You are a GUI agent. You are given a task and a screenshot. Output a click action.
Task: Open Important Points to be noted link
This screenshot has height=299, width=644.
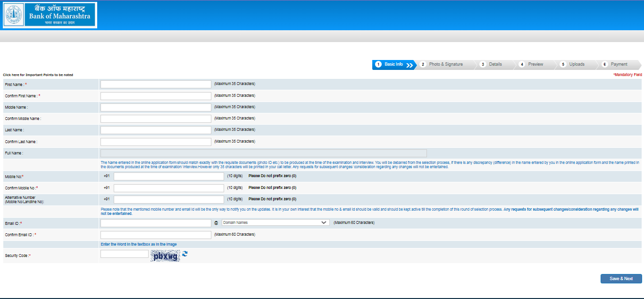coord(38,75)
